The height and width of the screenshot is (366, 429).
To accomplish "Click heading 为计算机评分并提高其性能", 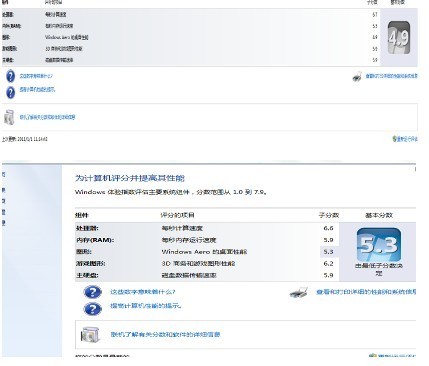I will pos(129,178).
